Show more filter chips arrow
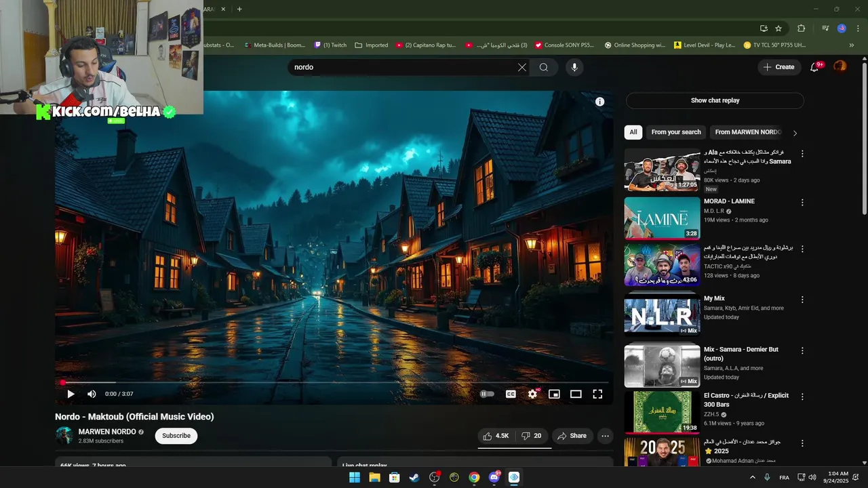This screenshot has width=868, height=488. (x=795, y=133)
